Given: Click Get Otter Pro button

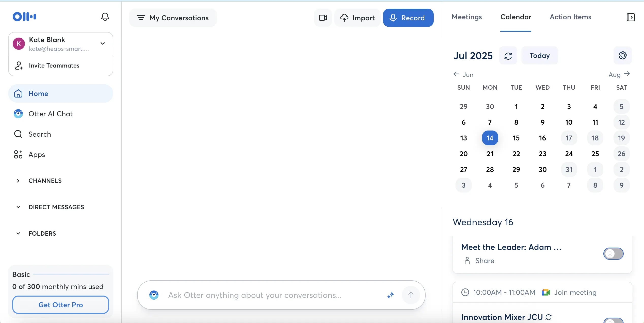Looking at the screenshot, I should point(61,305).
